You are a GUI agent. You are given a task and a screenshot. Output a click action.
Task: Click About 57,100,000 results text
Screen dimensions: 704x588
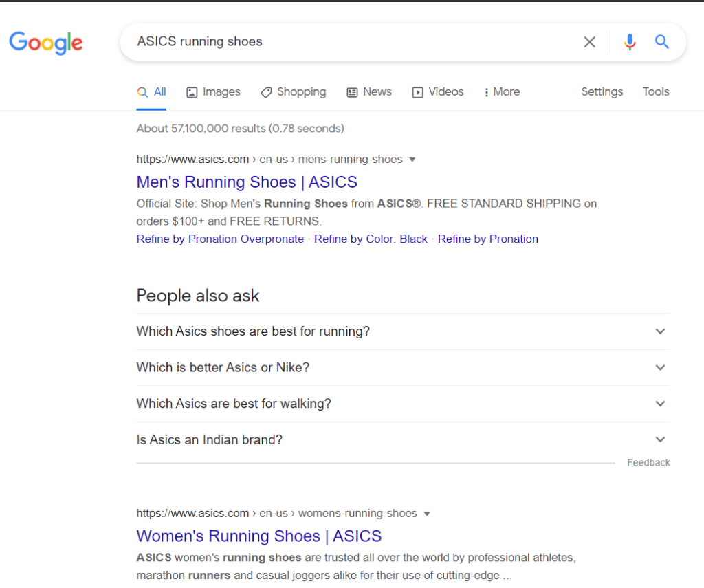pos(240,129)
